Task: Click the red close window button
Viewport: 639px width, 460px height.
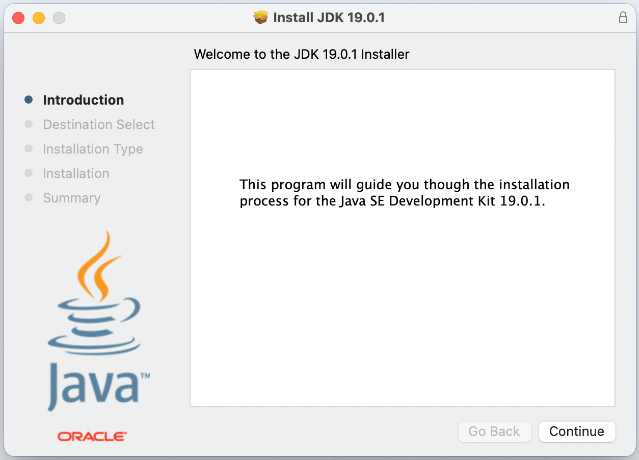Action: (x=18, y=18)
